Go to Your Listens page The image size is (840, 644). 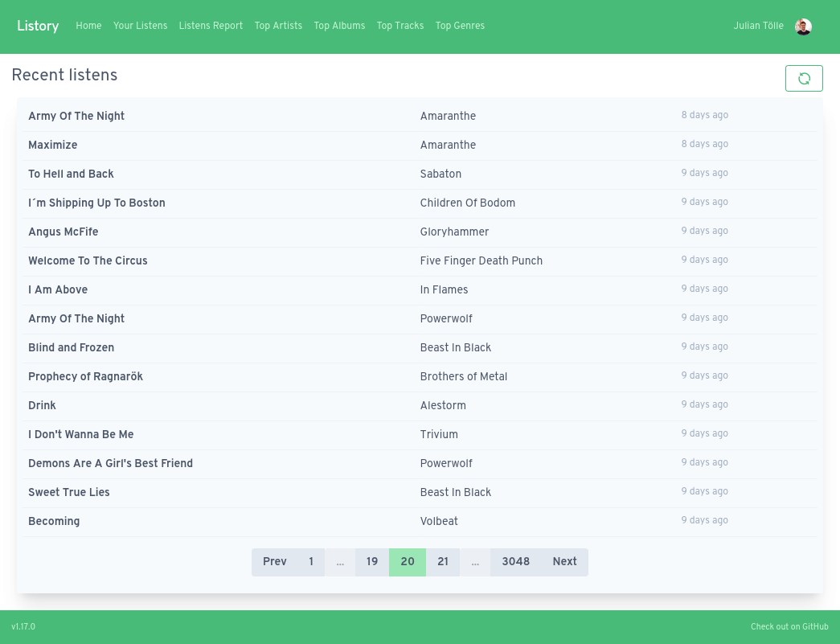[x=140, y=26]
